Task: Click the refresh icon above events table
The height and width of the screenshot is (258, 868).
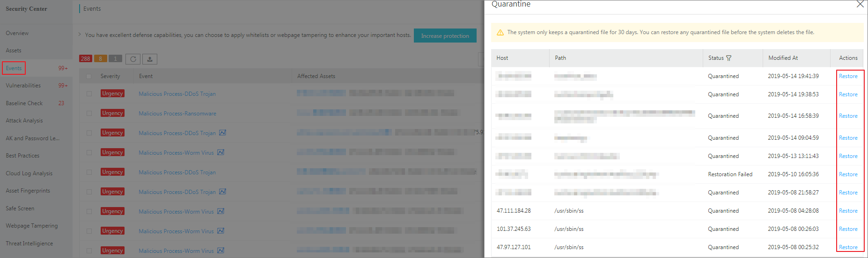Action: 133,59
